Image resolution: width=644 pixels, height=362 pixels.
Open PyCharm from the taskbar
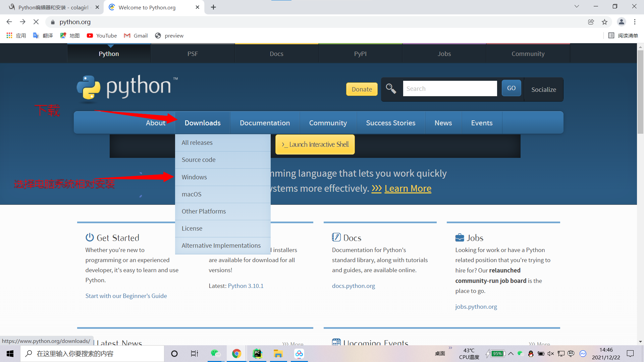pos(257,354)
